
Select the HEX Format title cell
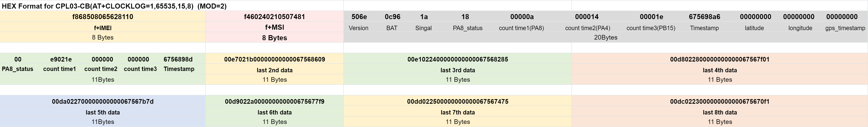114,6
